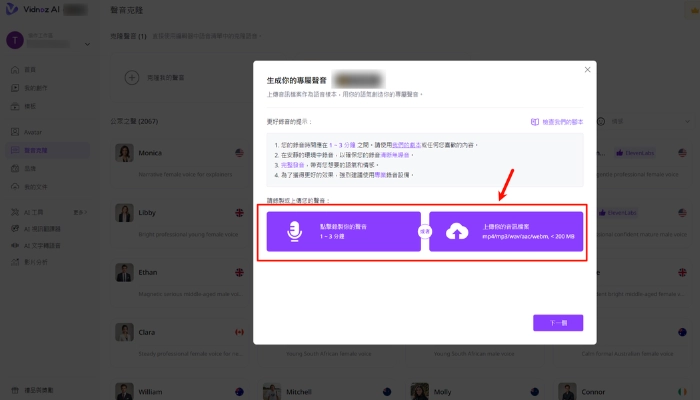700x400 pixels.
Task: Click 'Calm formal Australian female voice' text
Action: pyautogui.click(x=627, y=354)
